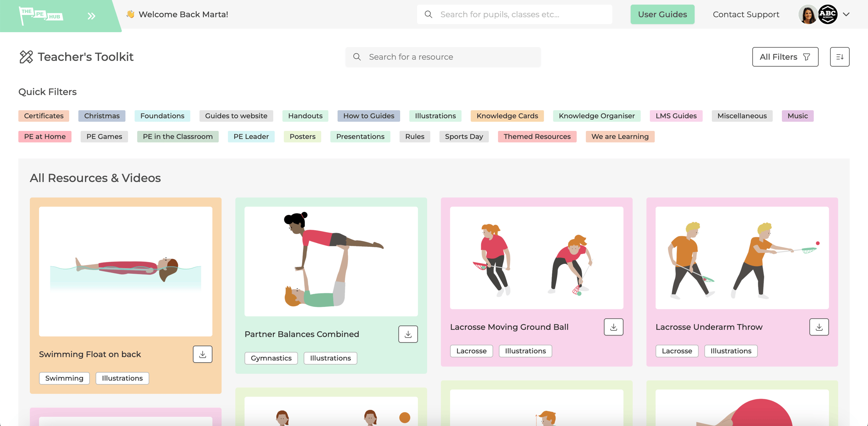This screenshot has height=426, width=868.
Task: Open the sort options icon beside All Filters
Action: click(840, 57)
